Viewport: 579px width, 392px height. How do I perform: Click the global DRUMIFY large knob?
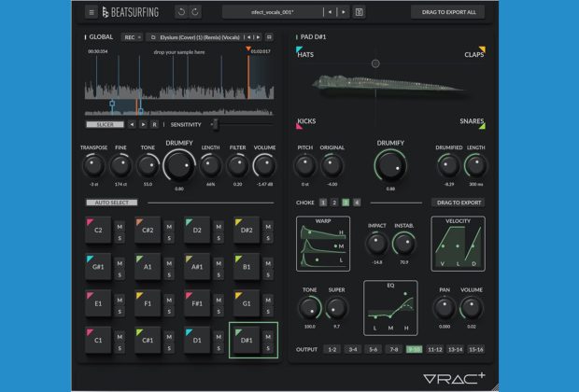pyautogui.click(x=179, y=166)
